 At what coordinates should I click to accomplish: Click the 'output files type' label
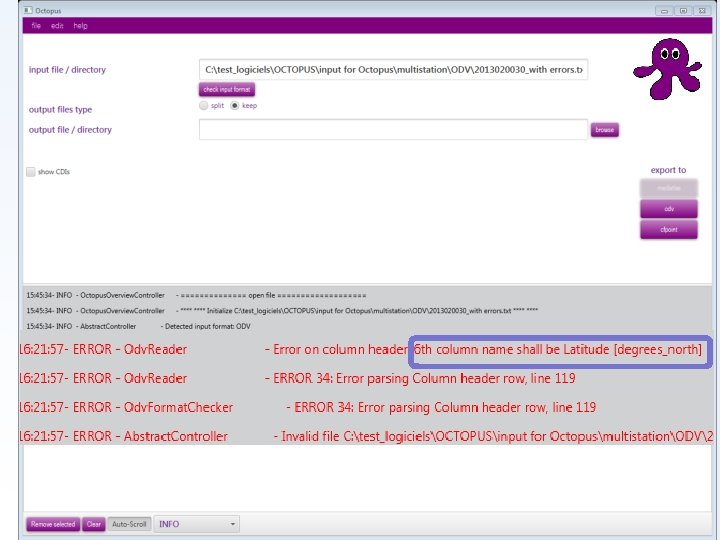60,110
